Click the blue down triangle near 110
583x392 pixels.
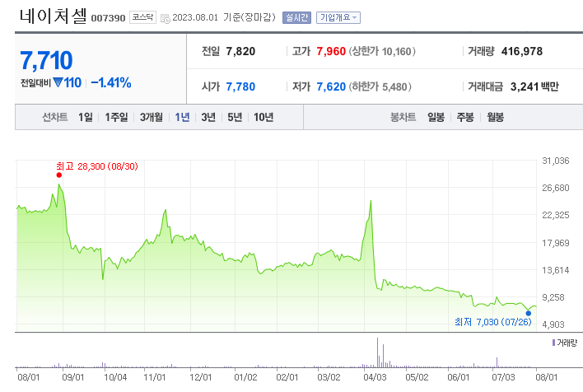[58, 82]
